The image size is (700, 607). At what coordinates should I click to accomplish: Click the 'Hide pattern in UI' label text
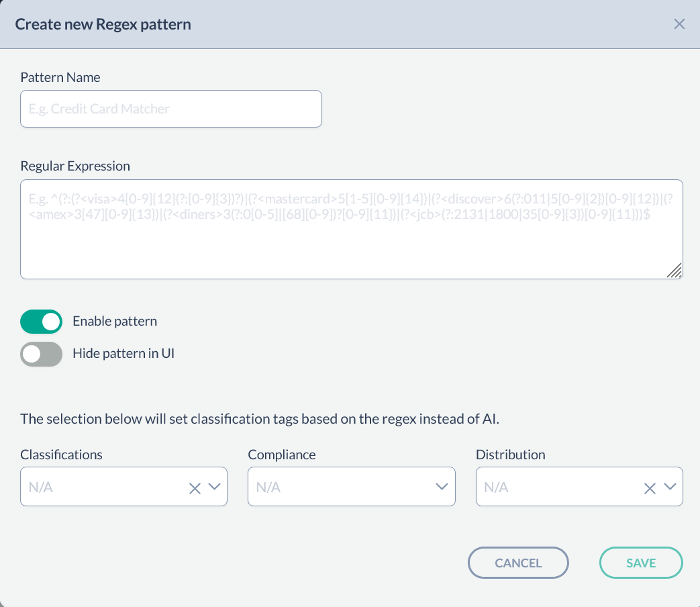click(x=123, y=353)
